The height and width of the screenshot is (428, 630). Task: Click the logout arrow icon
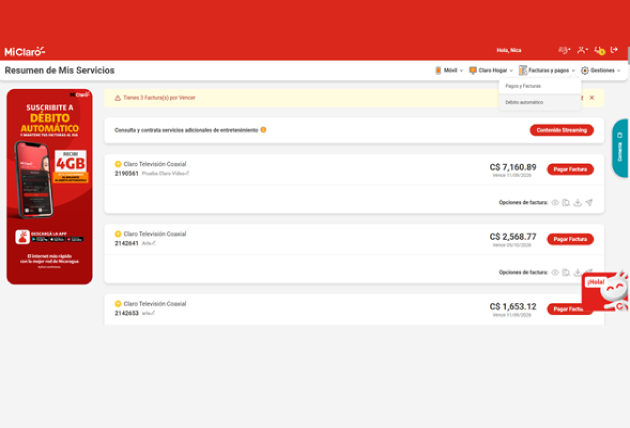[x=614, y=50]
